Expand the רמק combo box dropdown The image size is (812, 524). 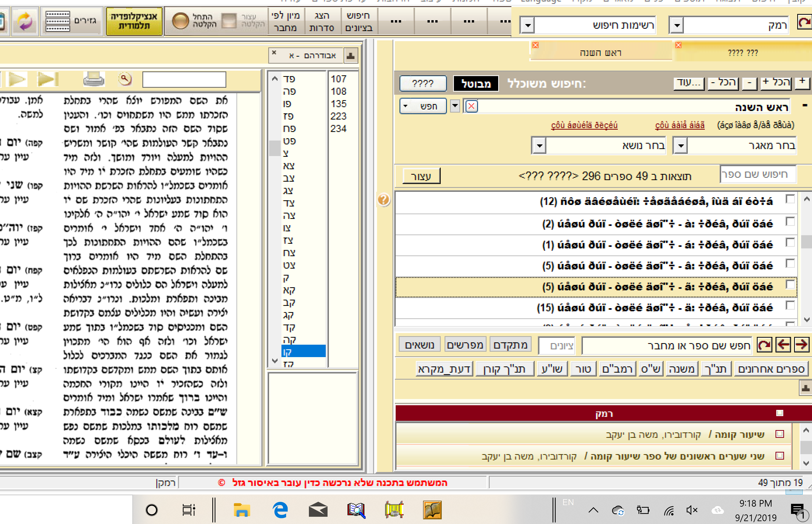pos(677,25)
